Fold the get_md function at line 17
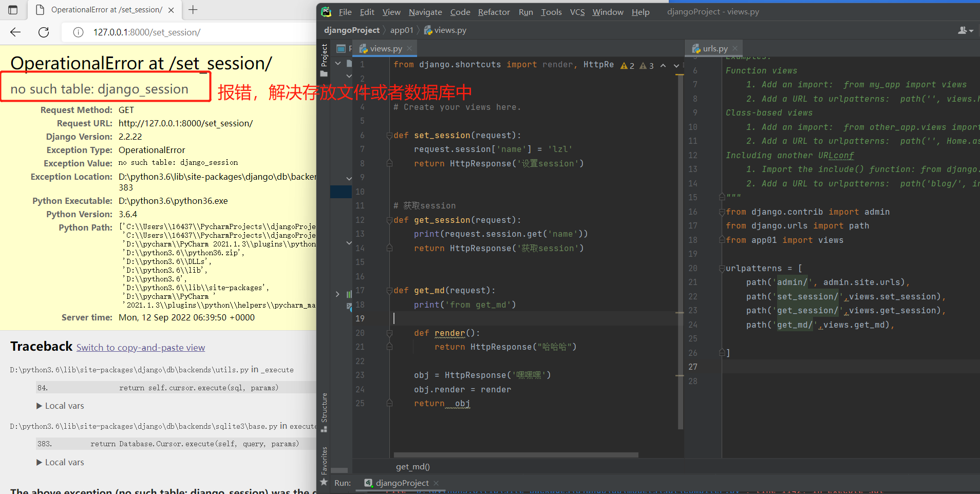Viewport: 980px width, 494px height. 389,291
